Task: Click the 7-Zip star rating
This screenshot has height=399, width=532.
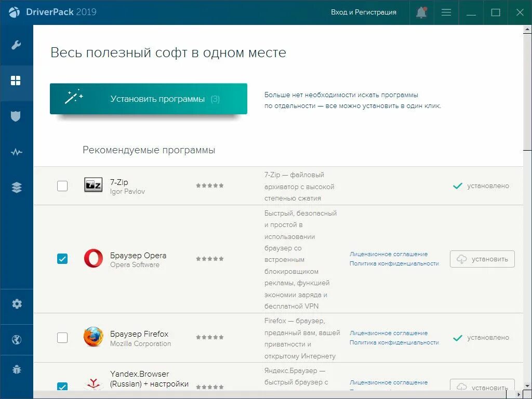Action: 210,185
